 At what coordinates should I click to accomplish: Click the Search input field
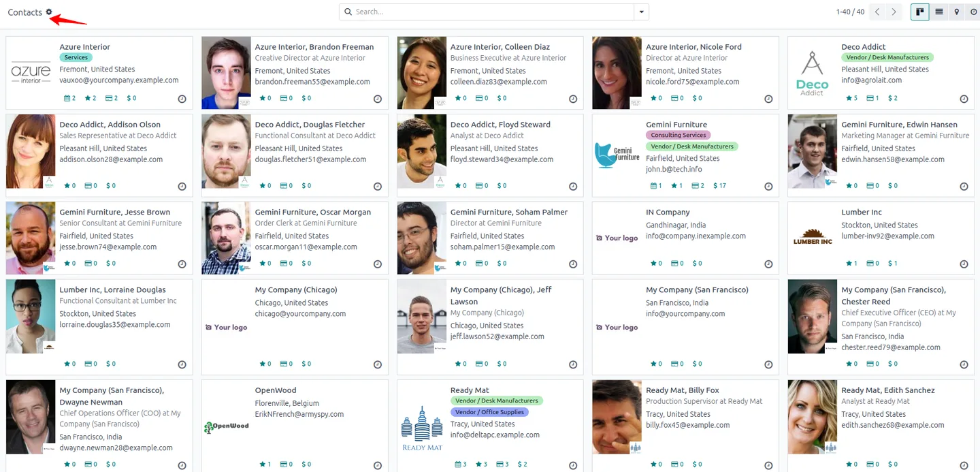(493, 12)
